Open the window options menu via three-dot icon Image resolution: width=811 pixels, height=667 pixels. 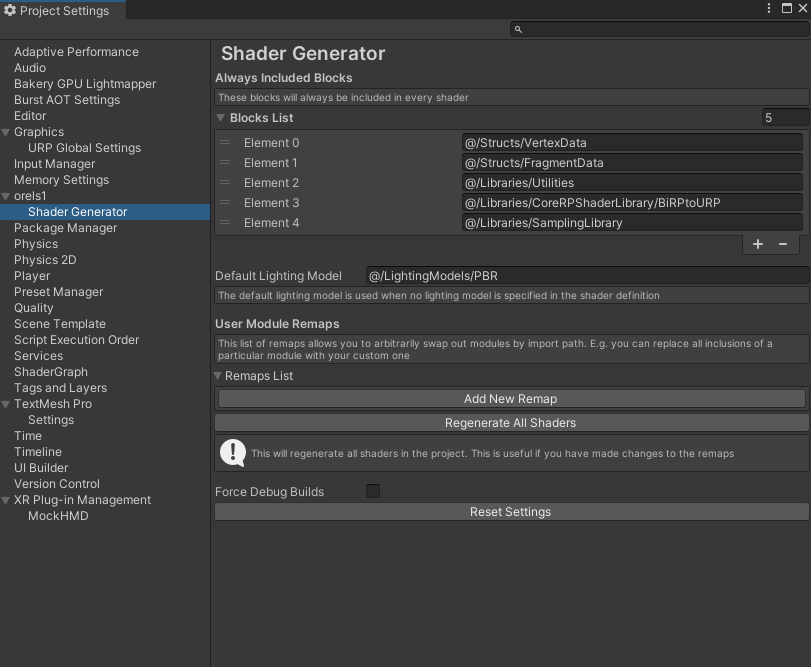(x=769, y=7)
